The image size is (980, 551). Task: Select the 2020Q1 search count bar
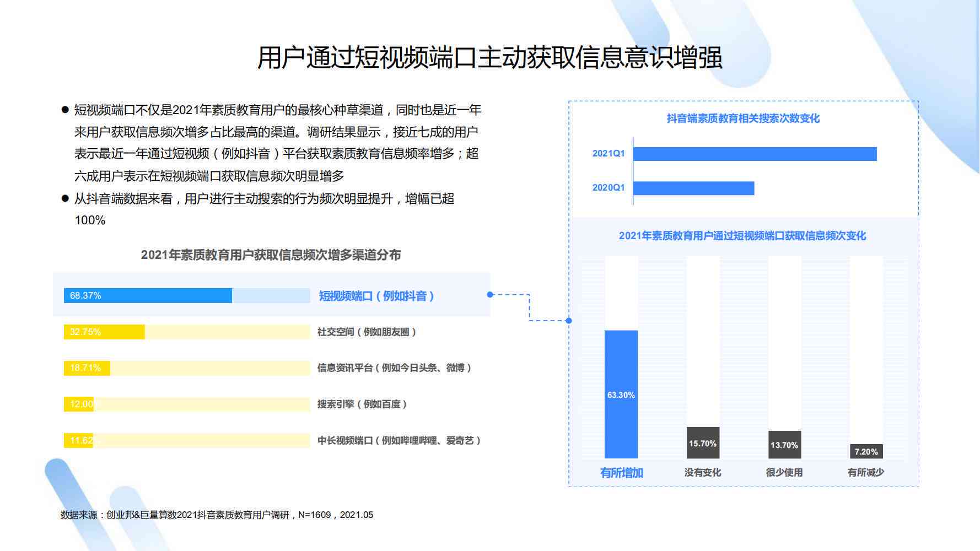pos(693,188)
